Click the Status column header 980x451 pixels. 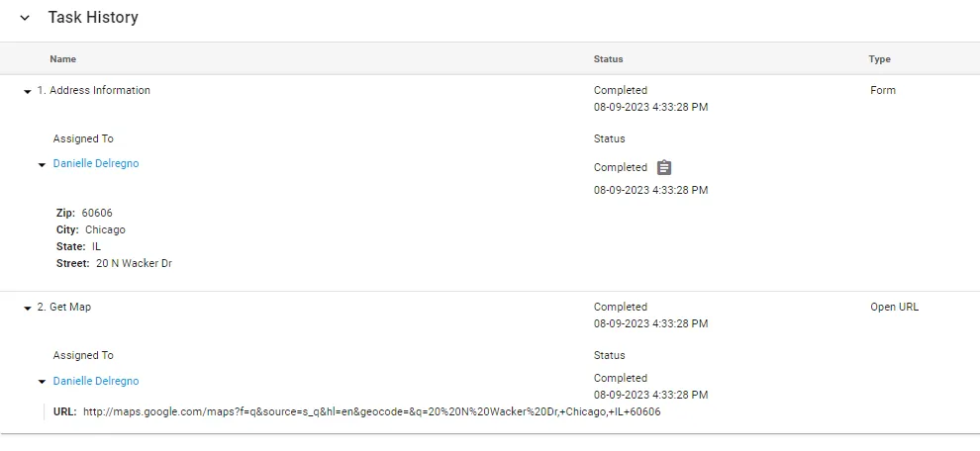609,59
